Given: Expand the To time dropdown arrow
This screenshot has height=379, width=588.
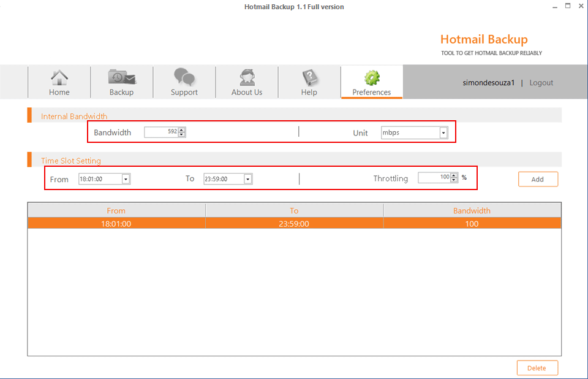Looking at the screenshot, I should pos(248,179).
